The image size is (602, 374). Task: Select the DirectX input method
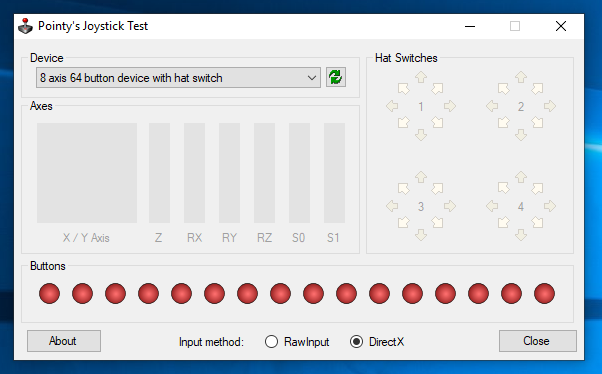[x=377, y=341]
